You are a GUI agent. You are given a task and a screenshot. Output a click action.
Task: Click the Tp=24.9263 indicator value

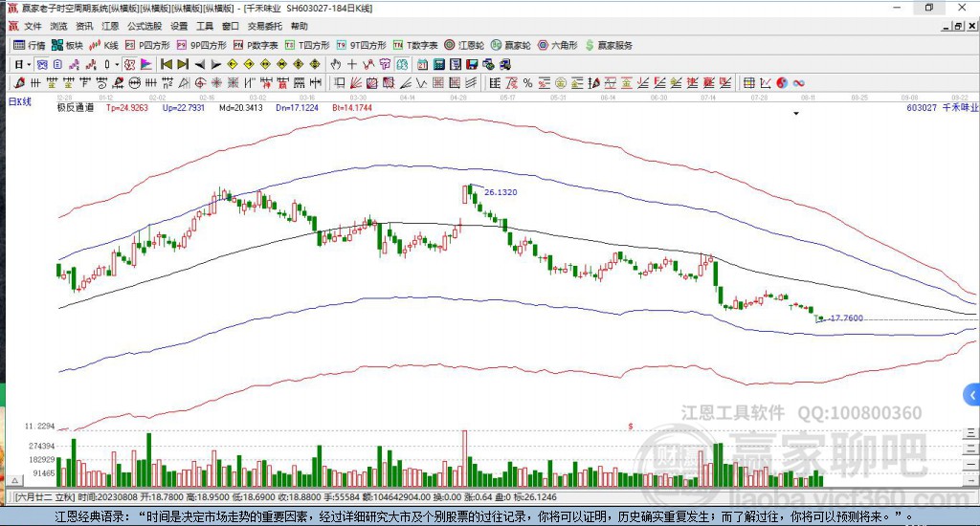coord(127,107)
